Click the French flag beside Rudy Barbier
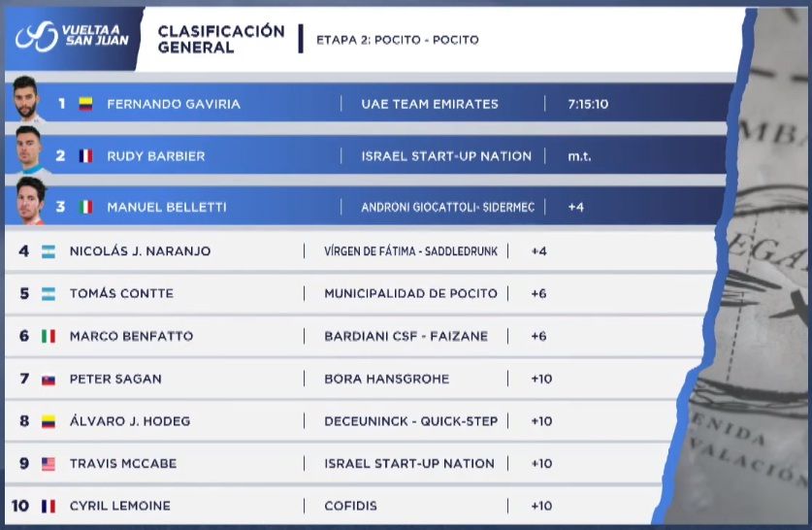The width and height of the screenshot is (812, 530). [x=85, y=155]
